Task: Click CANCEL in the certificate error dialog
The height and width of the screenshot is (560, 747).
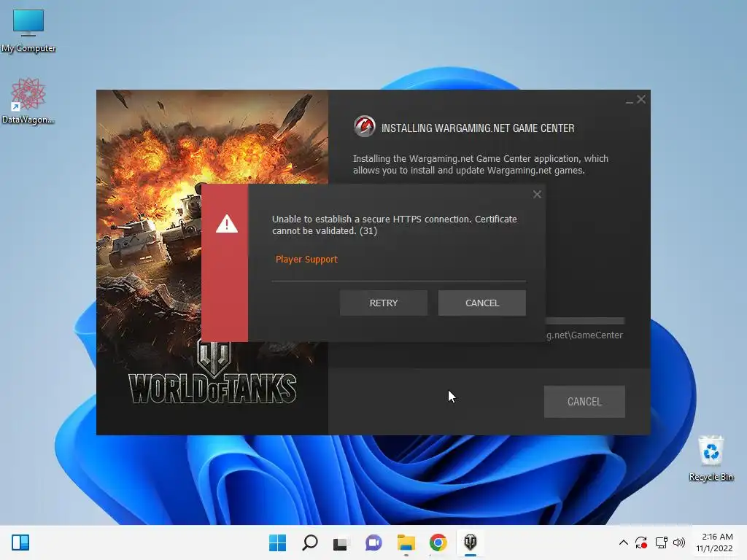Action: coord(481,303)
